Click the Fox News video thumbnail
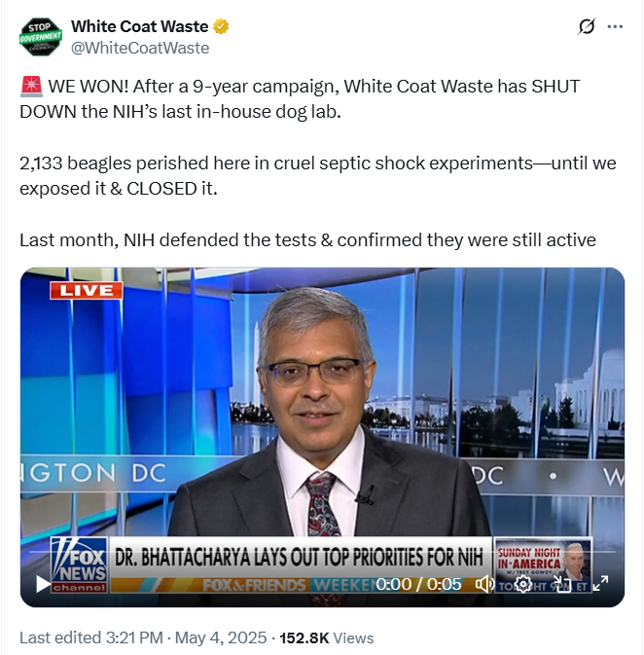This screenshot has width=644, height=655. point(322,437)
